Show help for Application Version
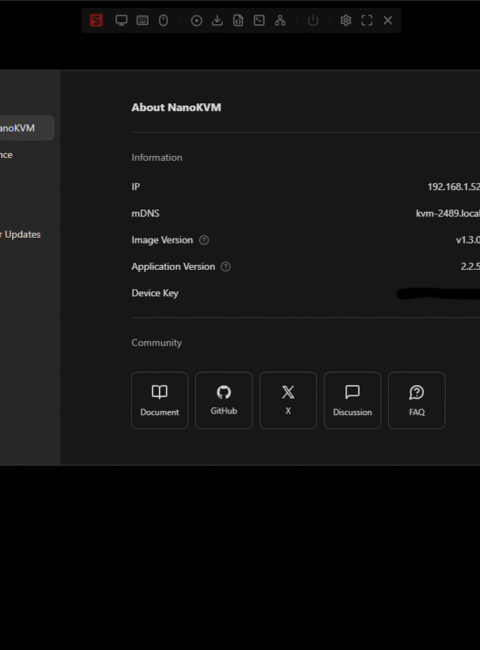Viewport: 480px width, 650px height. coord(225,267)
